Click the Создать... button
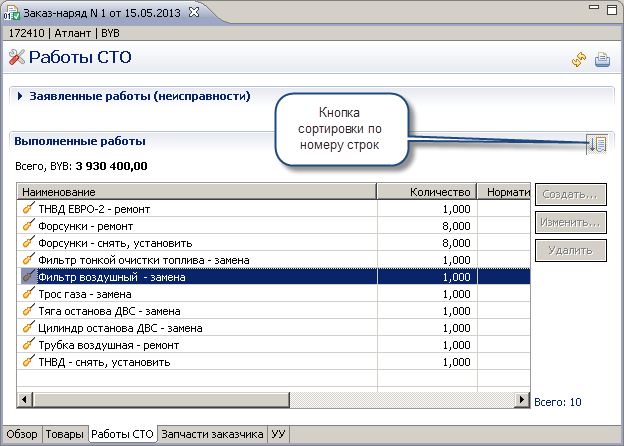 571,194
